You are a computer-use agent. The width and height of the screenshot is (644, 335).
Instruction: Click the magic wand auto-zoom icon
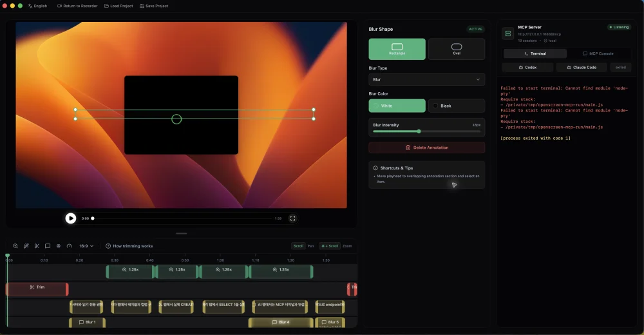[x=26, y=246]
